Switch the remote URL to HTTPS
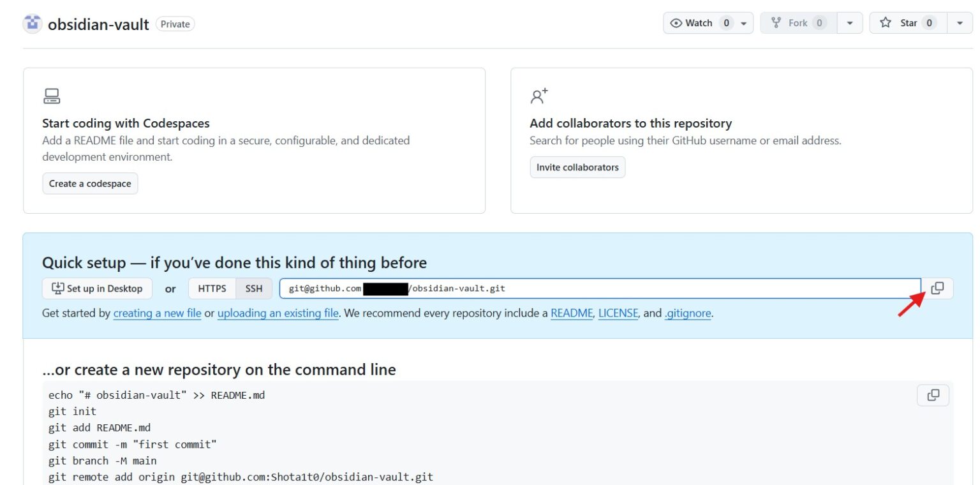Image resolution: width=980 pixels, height=485 pixels. [x=211, y=288]
